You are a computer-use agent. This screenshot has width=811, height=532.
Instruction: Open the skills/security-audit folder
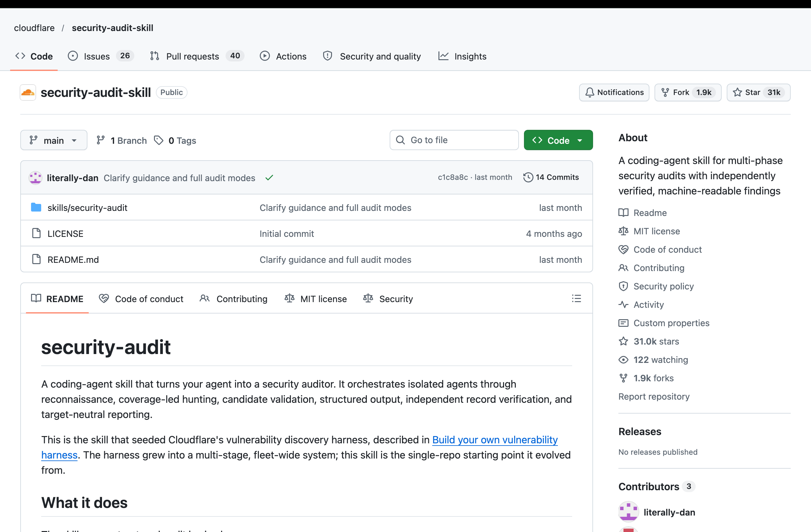pos(87,207)
